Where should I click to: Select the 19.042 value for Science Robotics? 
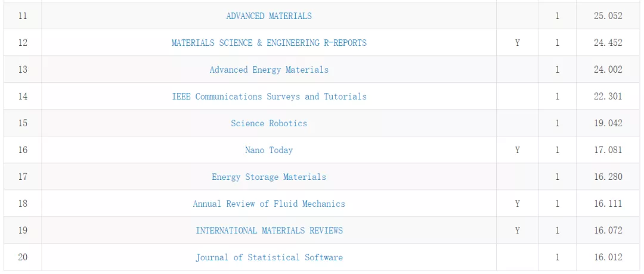[608, 123]
